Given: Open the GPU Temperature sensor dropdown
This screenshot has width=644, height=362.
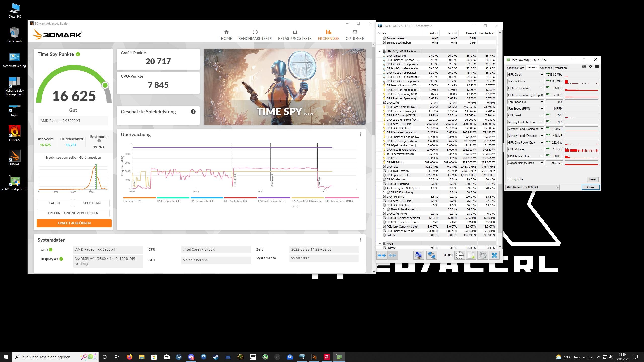Looking at the screenshot, I should 542,88.
